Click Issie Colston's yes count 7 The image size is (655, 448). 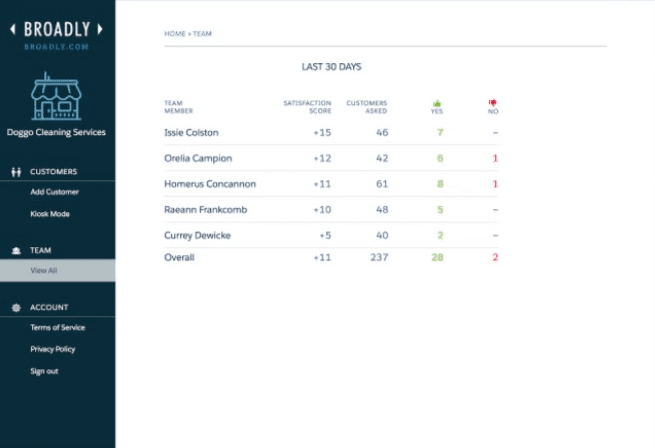point(440,132)
